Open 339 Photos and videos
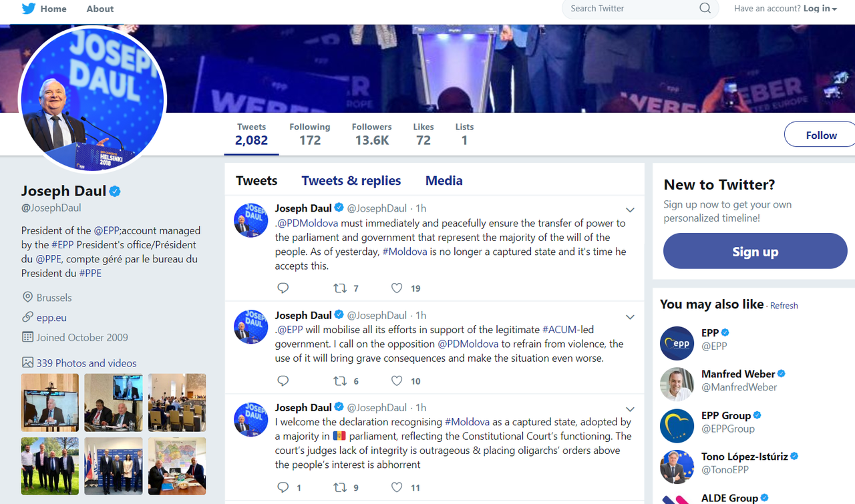Viewport: 855px width, 504px height. click(x=87, y=363)
